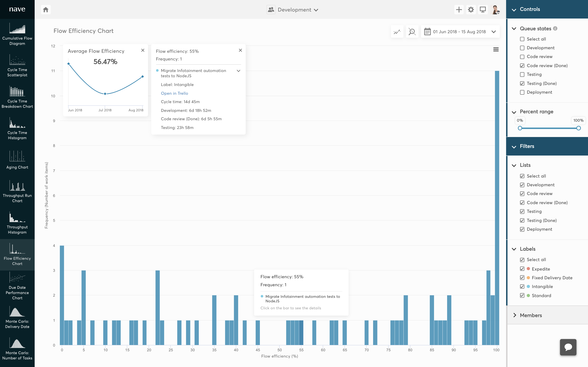Uncheck Code review (Done) queue state
The image size is (588, 367).
coord(522,66)
